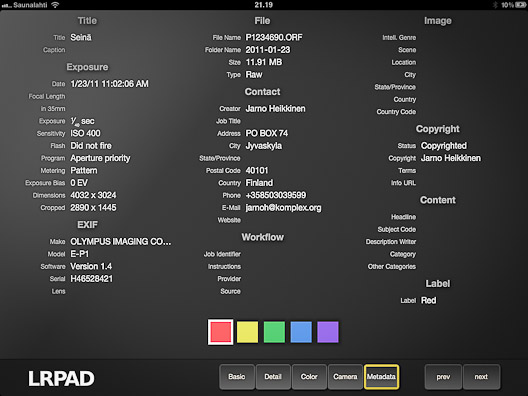Tap the 0 EV exposure bias value
The width and height of the screenshot is (528, 396).
(79, 183)
